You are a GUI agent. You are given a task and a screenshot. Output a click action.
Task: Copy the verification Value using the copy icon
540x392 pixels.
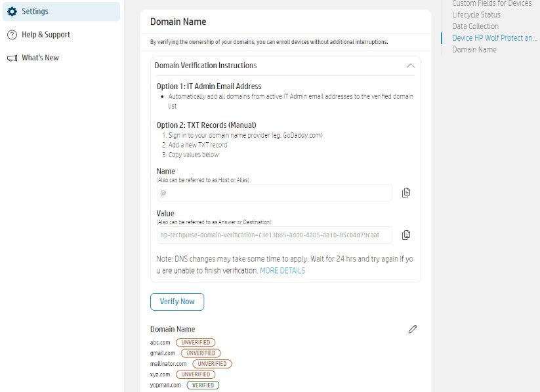pyautogui.click(x=406, y=235)
